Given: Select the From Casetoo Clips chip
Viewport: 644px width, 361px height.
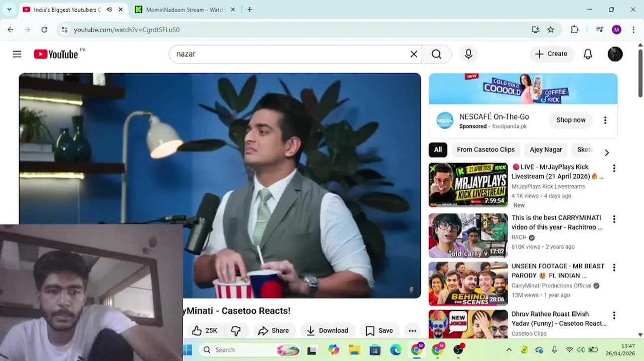Looking at the screenshot, I should click(486, 149).
